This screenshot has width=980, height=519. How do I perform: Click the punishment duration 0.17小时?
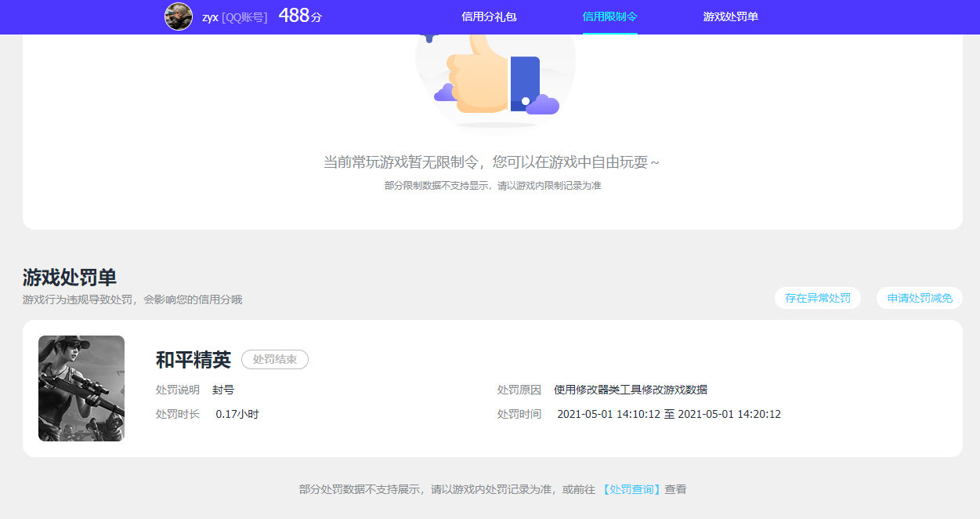(x=237, y=414)
